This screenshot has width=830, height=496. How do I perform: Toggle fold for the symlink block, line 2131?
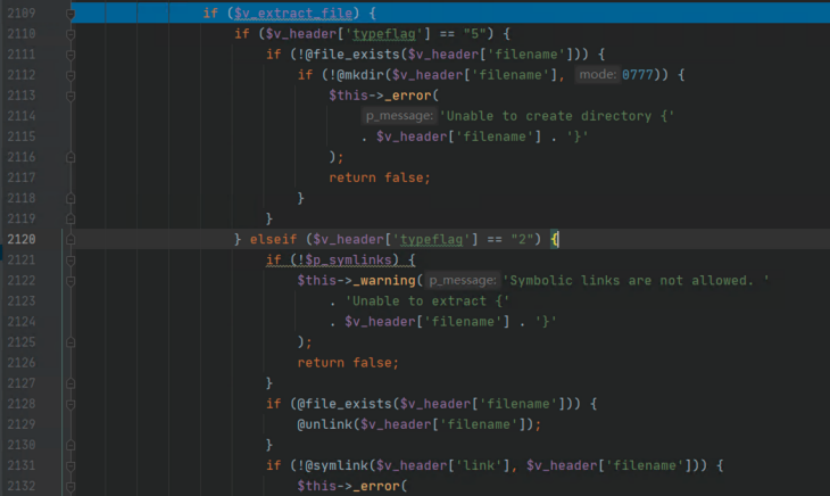point(70,466)
